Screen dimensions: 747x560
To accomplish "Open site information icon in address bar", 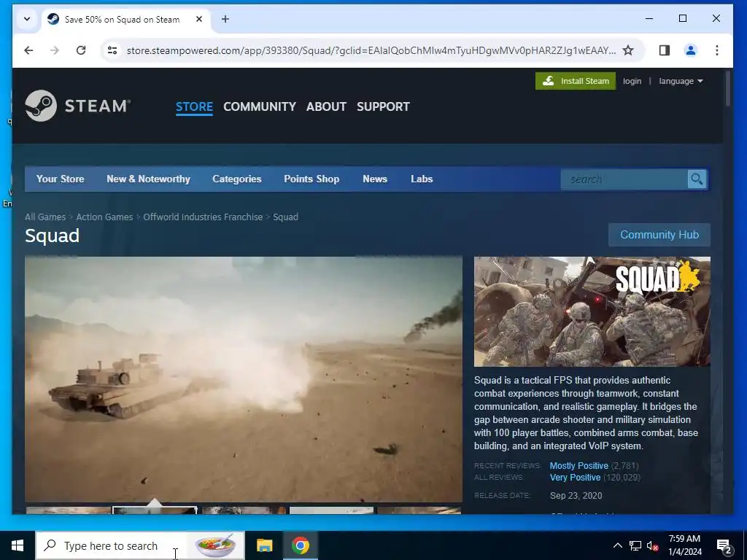I will (112, 50).
